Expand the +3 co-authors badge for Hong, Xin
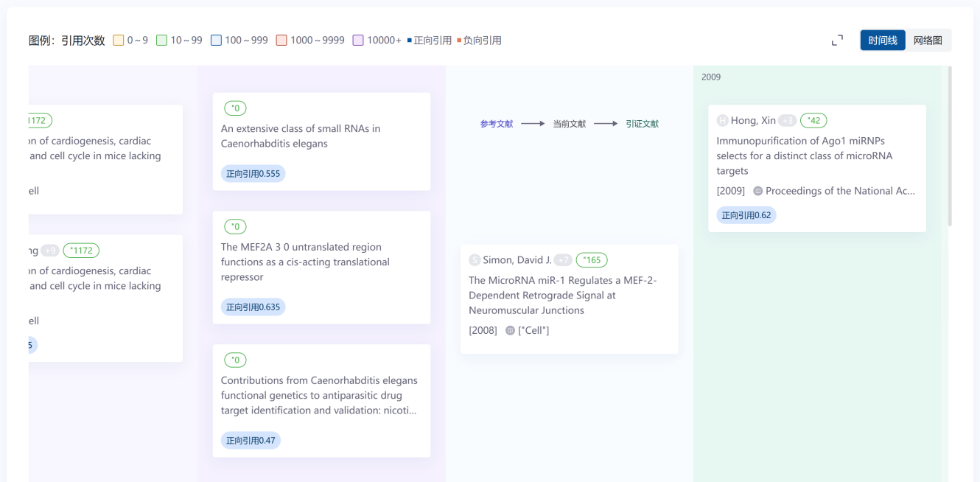The width and height of the screenshot is (980, 482). coord(787,121)
